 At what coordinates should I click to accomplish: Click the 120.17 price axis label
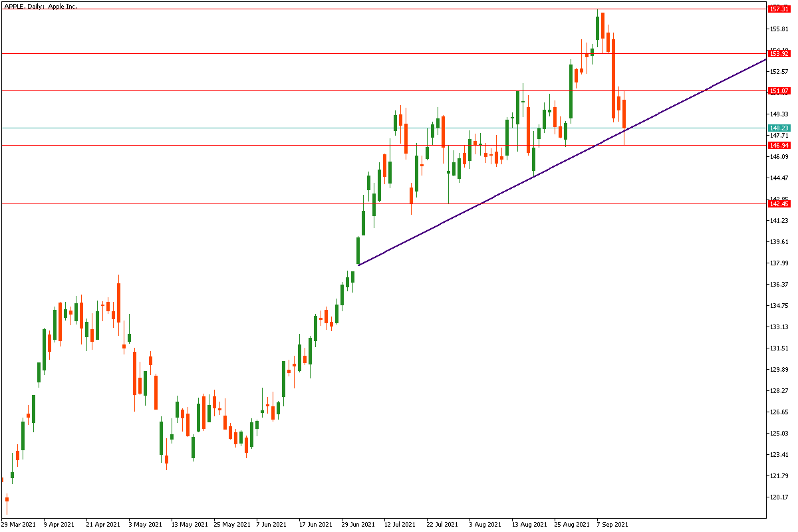click(x=779, y=497)
